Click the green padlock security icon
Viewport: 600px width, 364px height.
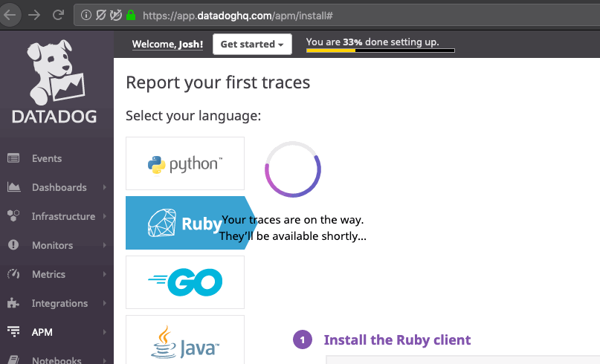coord(131,14)
